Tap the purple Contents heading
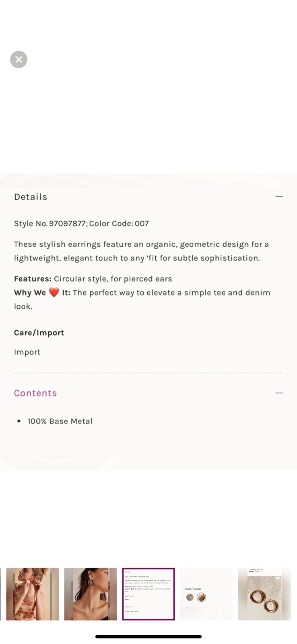The image size is (297, 644). point(35,393)
